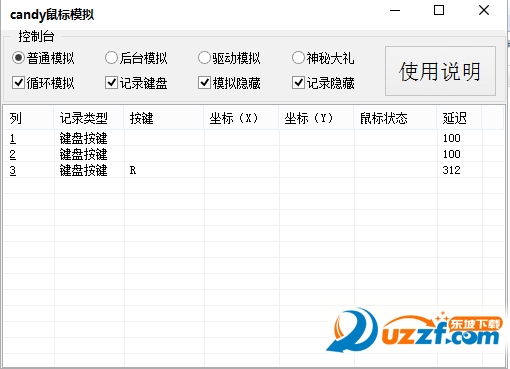Sort by the 记录类型 column header
The height and width of the screenshot is (369, 510).
click(89, 118)
